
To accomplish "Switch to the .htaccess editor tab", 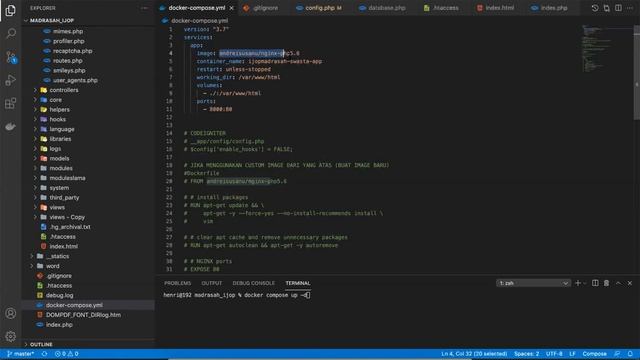I will tap(441, 8).
